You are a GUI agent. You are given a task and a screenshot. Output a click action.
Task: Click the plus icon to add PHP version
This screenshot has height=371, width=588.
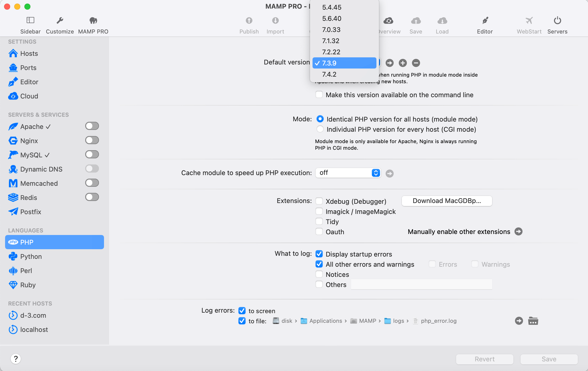tap(403, 63)
